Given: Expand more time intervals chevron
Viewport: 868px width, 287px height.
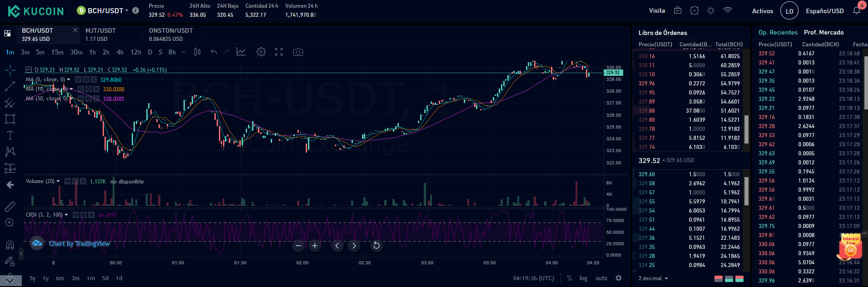Looking at the screenshot, I should (184, 52).
